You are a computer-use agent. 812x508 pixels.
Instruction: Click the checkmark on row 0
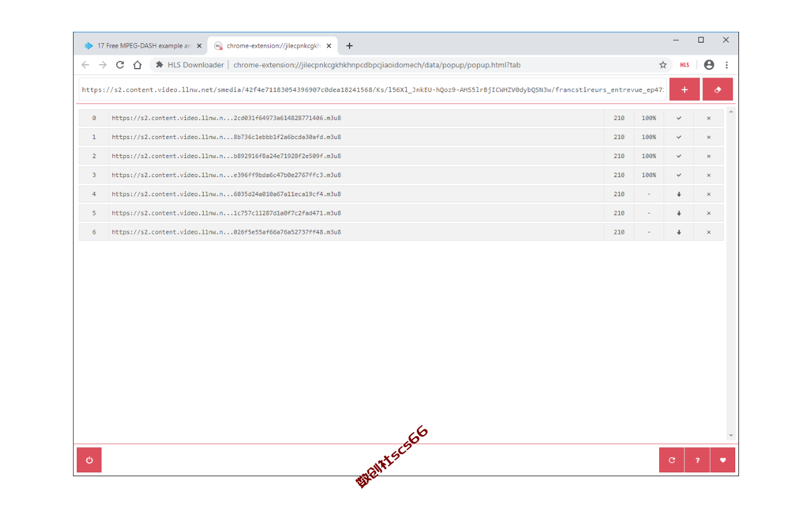click(679, 118)
